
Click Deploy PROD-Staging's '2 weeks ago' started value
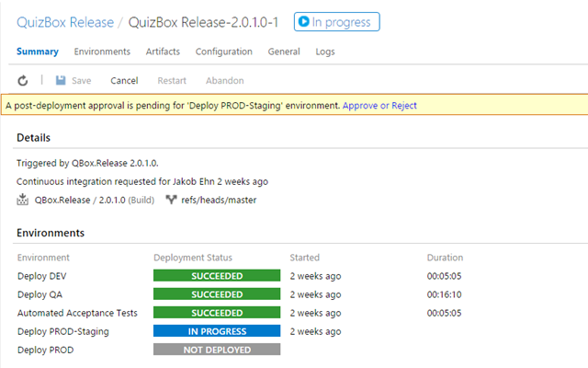[x=315, y=331]
